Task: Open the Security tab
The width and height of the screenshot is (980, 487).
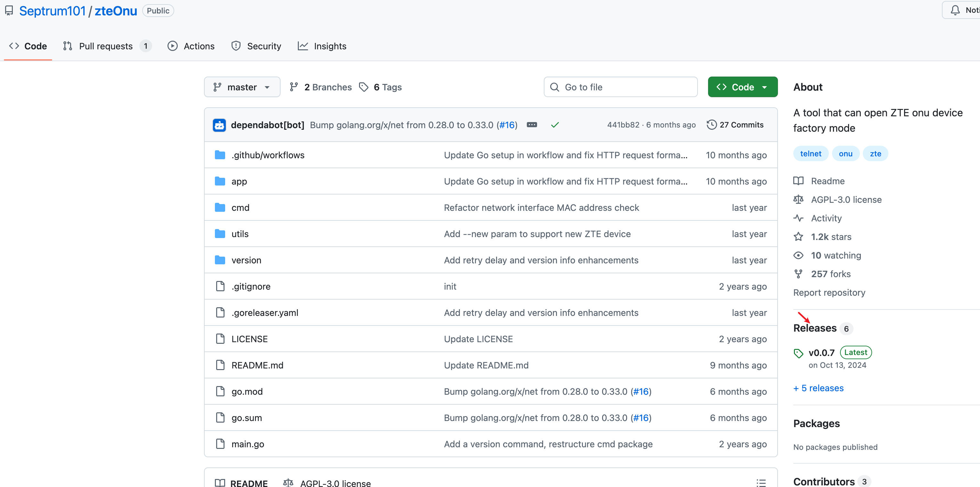Action: click(257, 46)
